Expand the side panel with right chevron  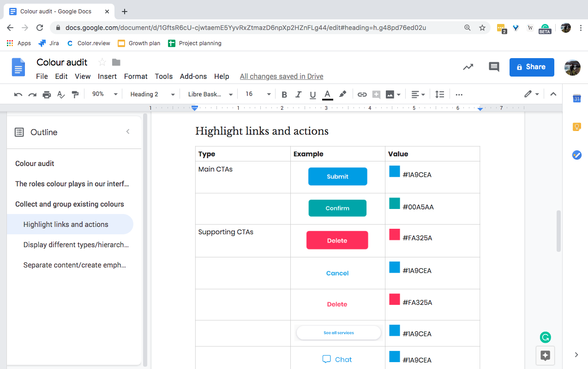click(x=576, y=355)
